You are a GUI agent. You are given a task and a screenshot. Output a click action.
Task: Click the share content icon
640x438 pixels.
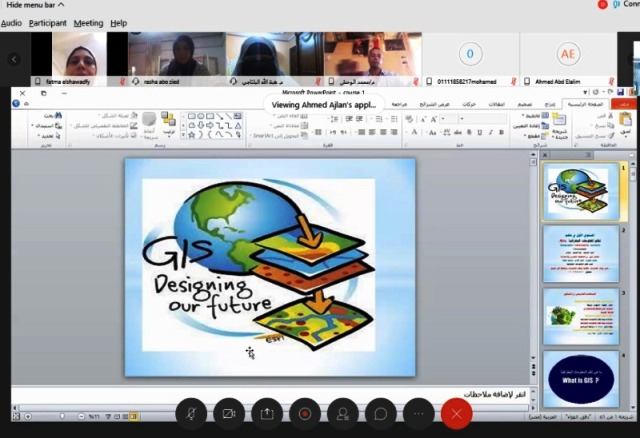[x=267, y=413]
